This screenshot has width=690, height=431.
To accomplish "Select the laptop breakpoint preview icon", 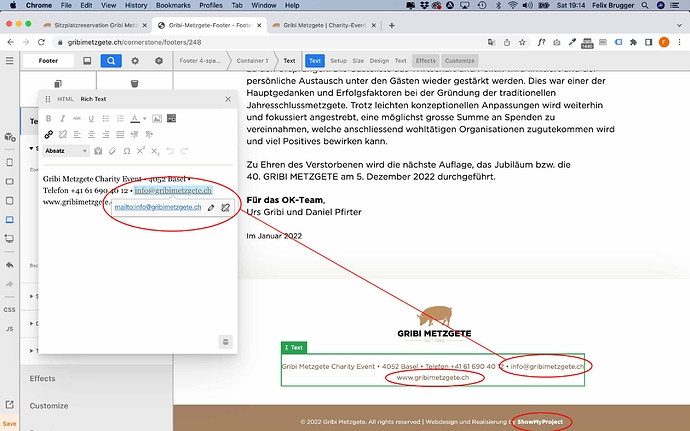I will coord(10,219).
